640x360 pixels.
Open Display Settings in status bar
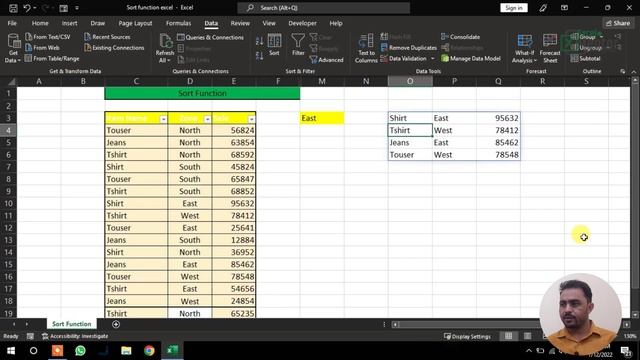467,336
